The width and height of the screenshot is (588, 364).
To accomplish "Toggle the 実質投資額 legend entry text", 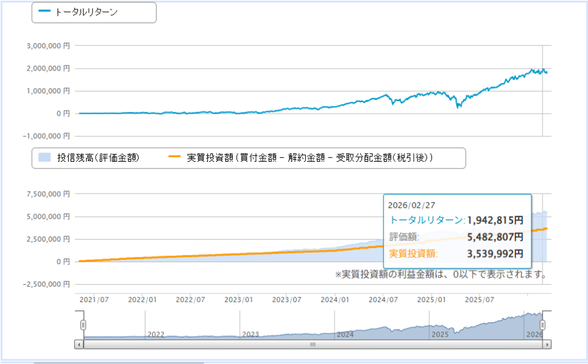I will 310,158.
